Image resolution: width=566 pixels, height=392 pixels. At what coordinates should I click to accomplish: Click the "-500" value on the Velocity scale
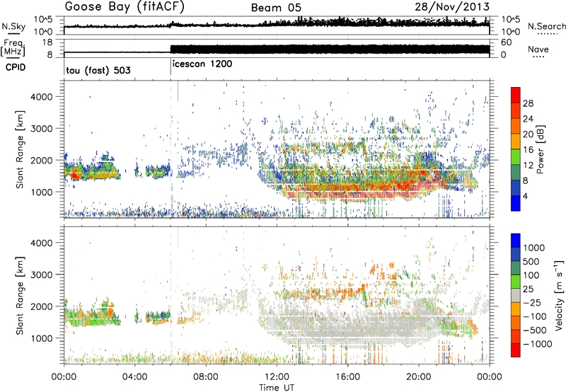click(x=534, y=330)
